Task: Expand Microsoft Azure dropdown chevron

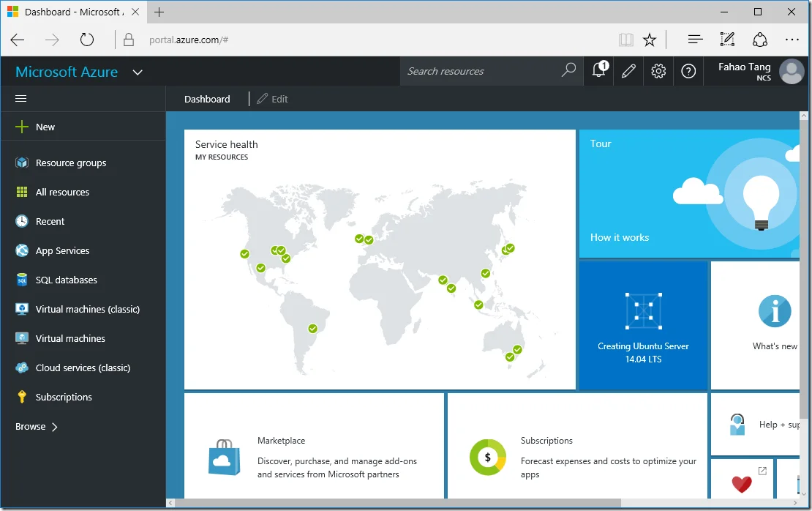Action: (138, 72)
